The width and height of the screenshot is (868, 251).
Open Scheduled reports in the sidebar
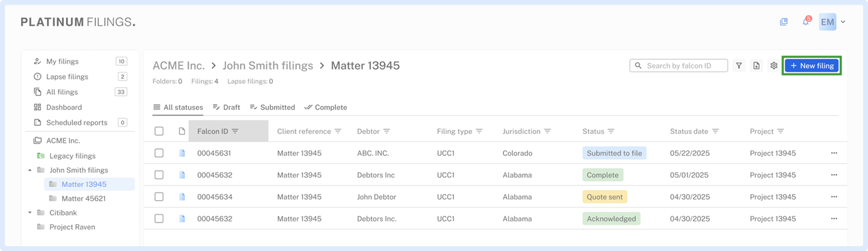point(76,122)
